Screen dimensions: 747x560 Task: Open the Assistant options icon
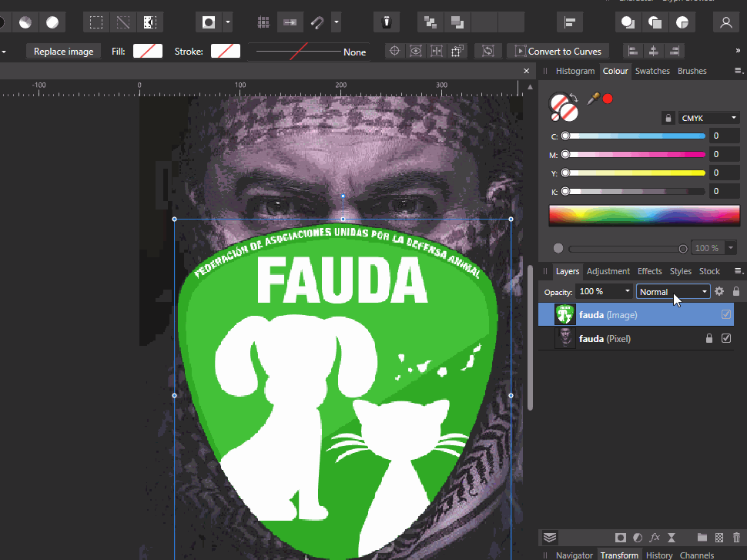387,22
